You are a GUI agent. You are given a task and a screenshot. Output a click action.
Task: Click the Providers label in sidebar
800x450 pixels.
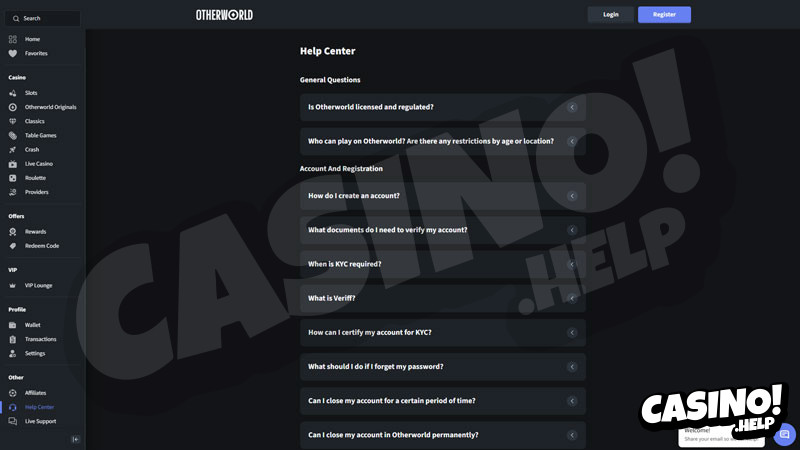pyautogui.click(x=37, y=192)
